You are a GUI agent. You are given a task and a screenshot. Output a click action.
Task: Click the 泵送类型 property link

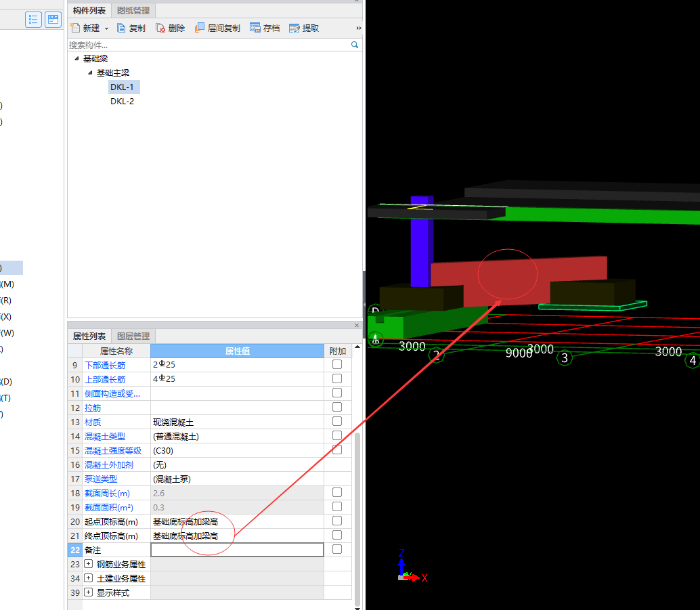(101, 479)
